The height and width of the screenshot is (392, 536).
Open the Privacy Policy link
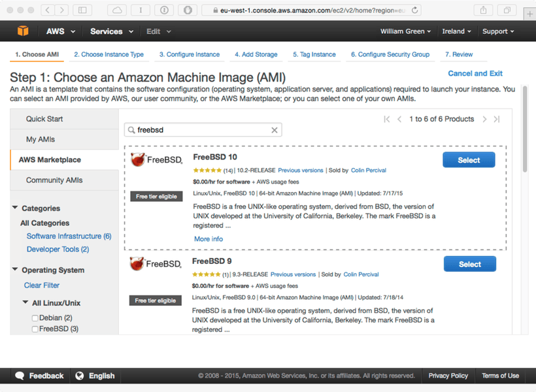(x=448, y=376)
